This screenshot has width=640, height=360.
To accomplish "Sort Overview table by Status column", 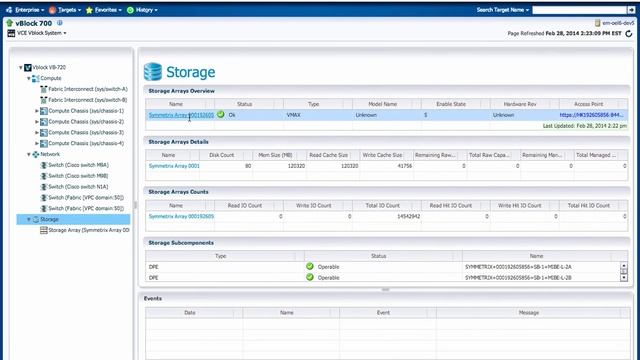I will click(244, 104).
